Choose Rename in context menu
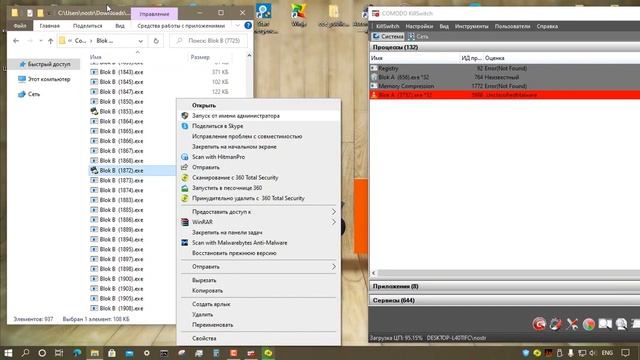The image size is (640, 360). click(212, 325)
